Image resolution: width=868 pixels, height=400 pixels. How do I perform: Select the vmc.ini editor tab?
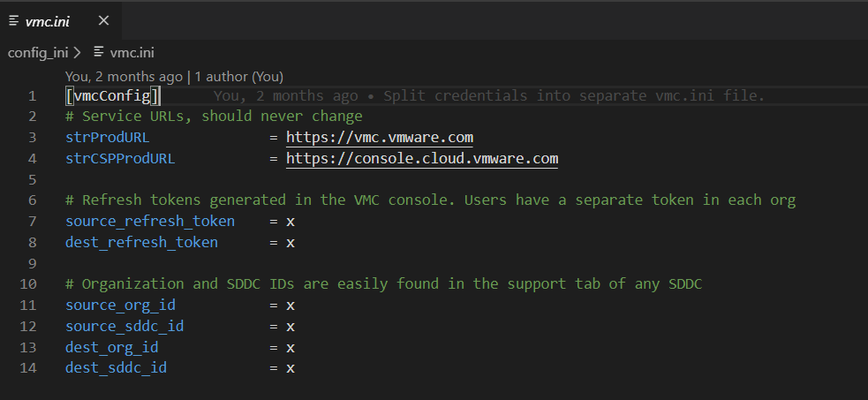pos(49,21)
